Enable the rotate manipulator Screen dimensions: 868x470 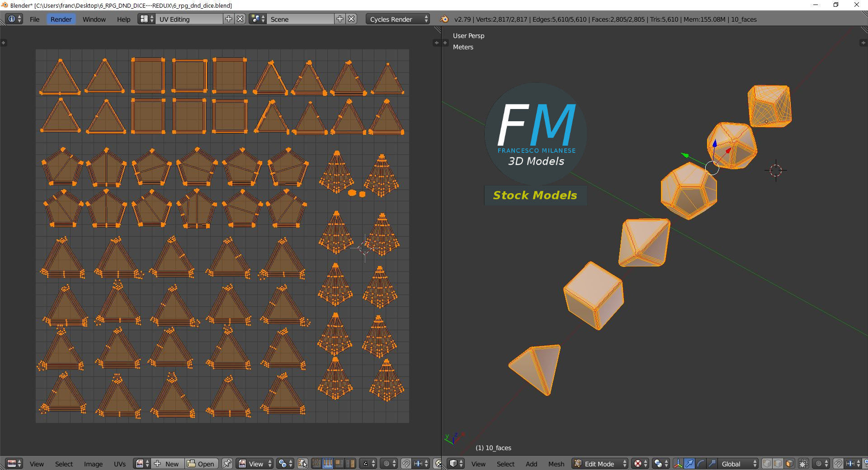pos(701,464)
